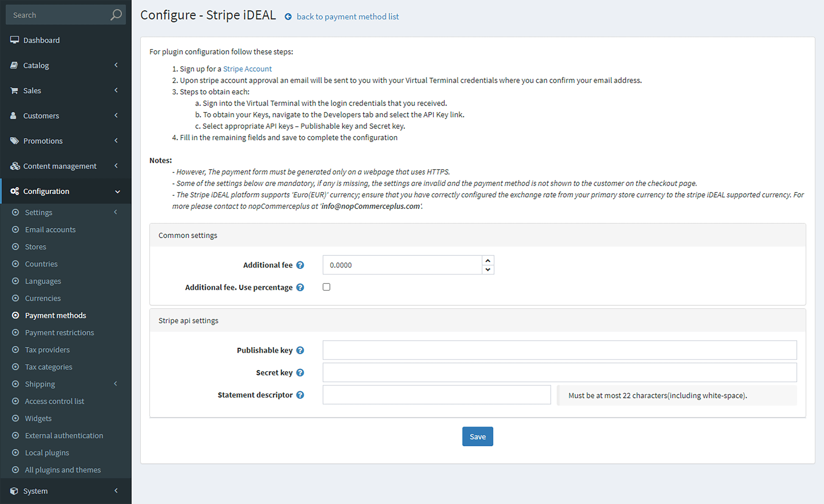824x504 pixels.
Task: Open help icon for Use percentage
Action: click(300, 287)
